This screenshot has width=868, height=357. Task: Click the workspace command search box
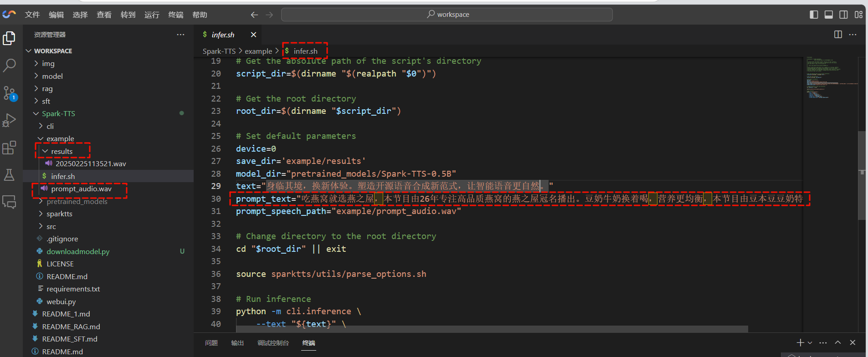click(447, 15)
